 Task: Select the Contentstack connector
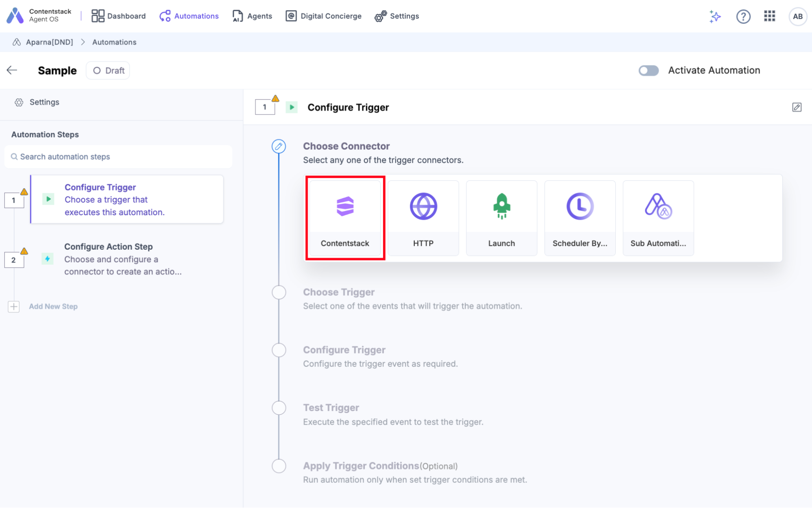click(x=345, y=218)
